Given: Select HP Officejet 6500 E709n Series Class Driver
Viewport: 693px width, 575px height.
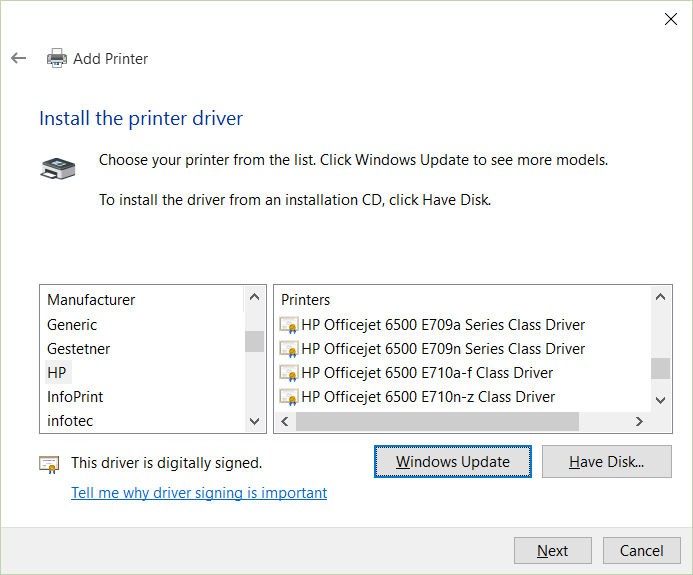Looking at the screenshot, I should [x=443, y=349].
